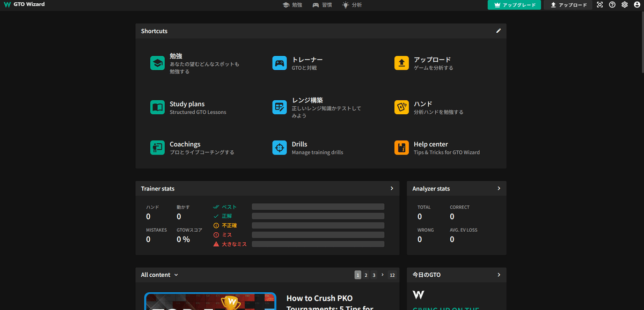Enter theater mode with the focus icon
This screenshot has width=644, height=310.
pyautogui.click(x=599, y=5)
